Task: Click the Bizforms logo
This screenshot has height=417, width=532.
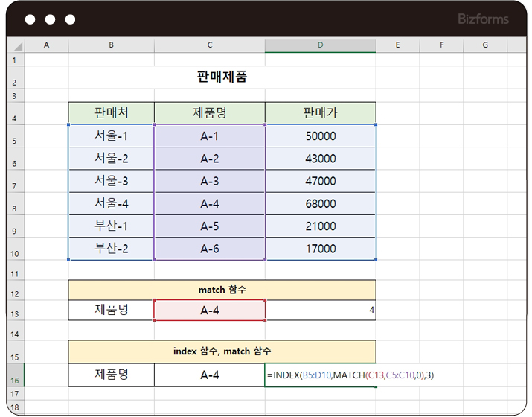Action: coord(484,19)
